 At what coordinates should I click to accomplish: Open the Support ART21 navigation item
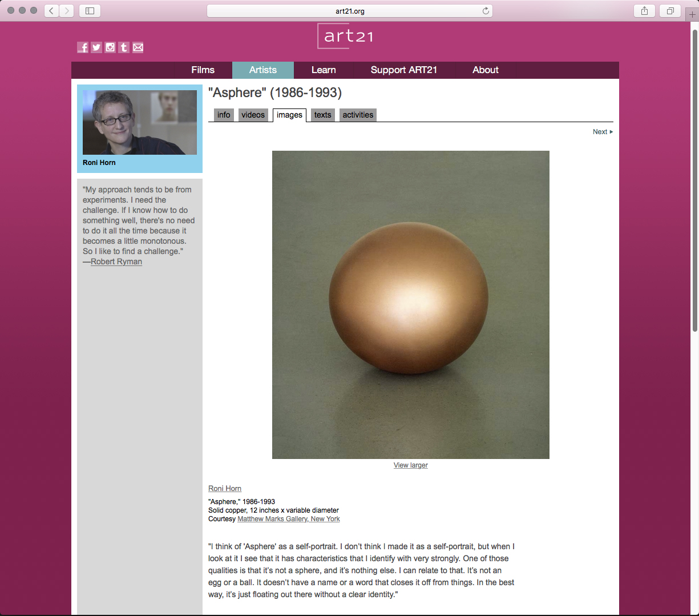[x=403, y=70]
